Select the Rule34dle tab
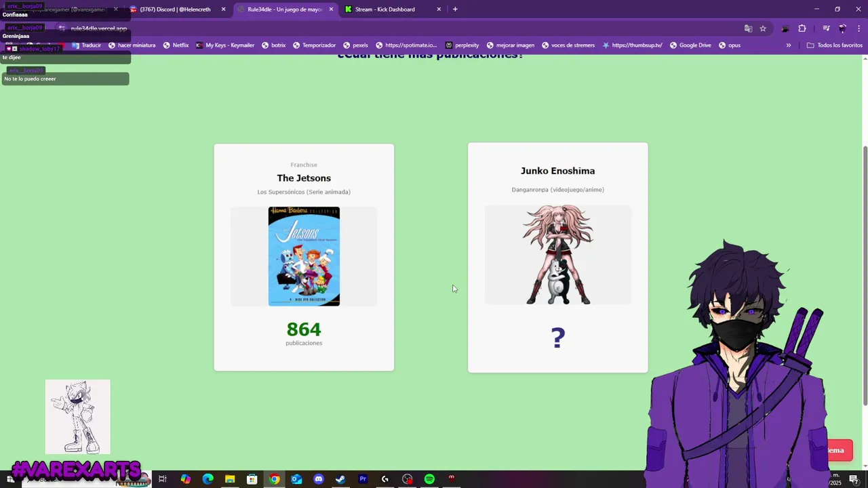The height and width of the screenshot is (488, 868). (285, 9)
